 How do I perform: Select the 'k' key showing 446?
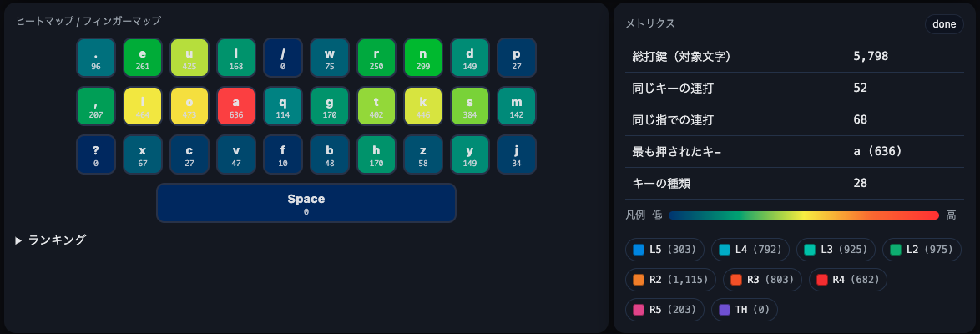click(x=423, y=106)
